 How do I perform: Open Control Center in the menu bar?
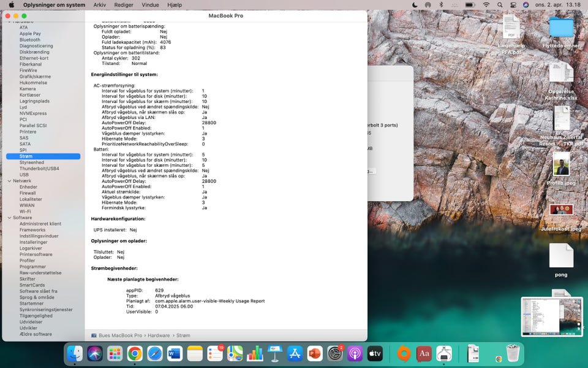(514, 5)
